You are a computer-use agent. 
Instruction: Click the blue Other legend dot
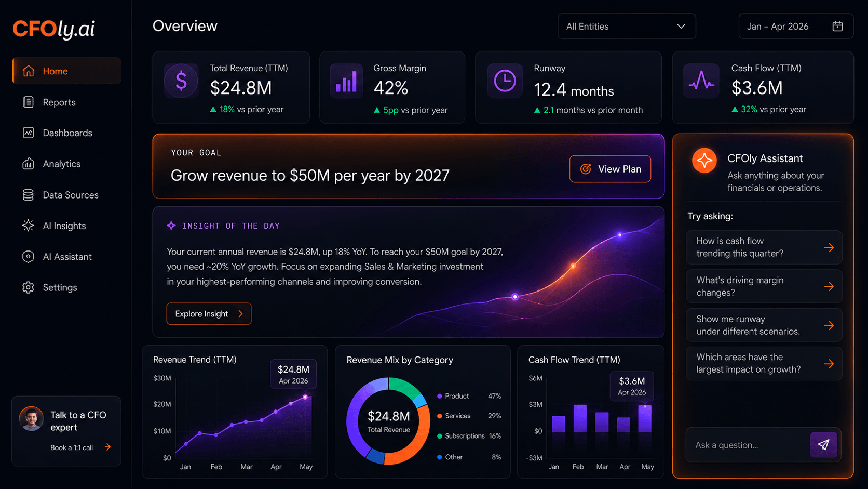(440, 457)
